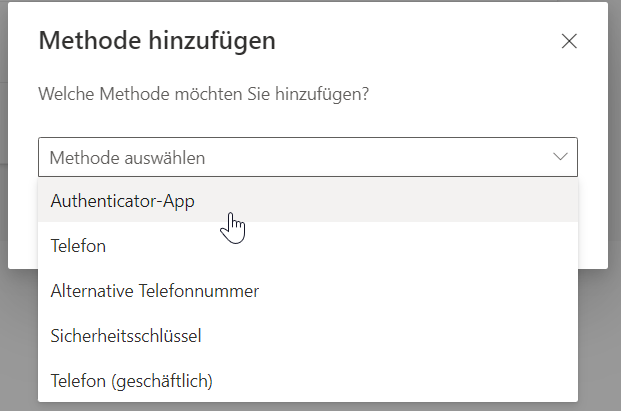The width and height of the screenshot is (621, 411).
Task: Click the Methode auswählen placeholder text
Action: tap(128, 157)
